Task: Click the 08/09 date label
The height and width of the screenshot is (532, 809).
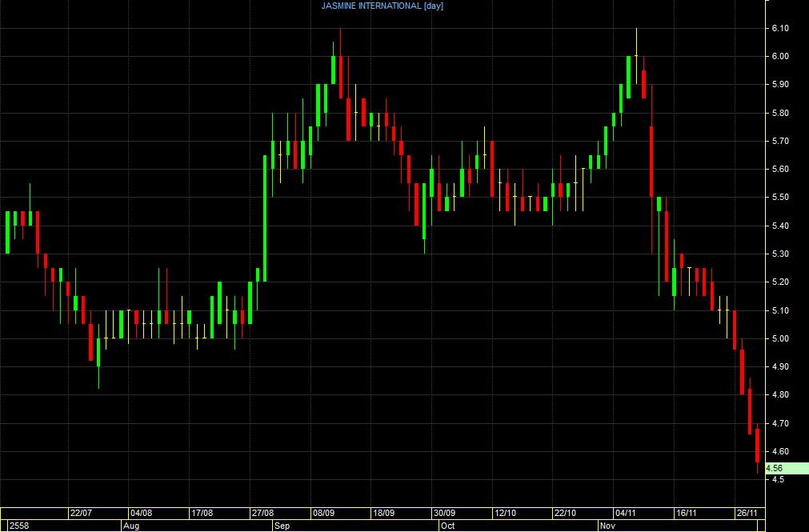Action: click(x=323, y=514)
